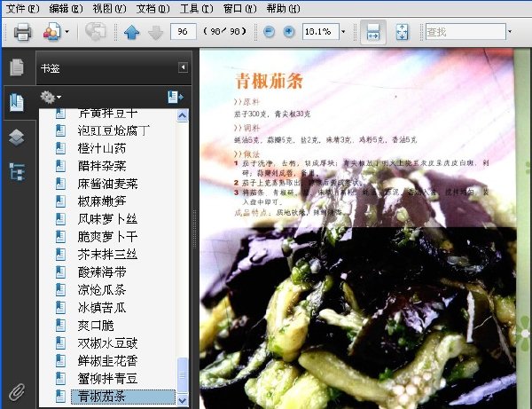
Task: Click the recipe title 青椒茄条 on page
Action: 269,81
